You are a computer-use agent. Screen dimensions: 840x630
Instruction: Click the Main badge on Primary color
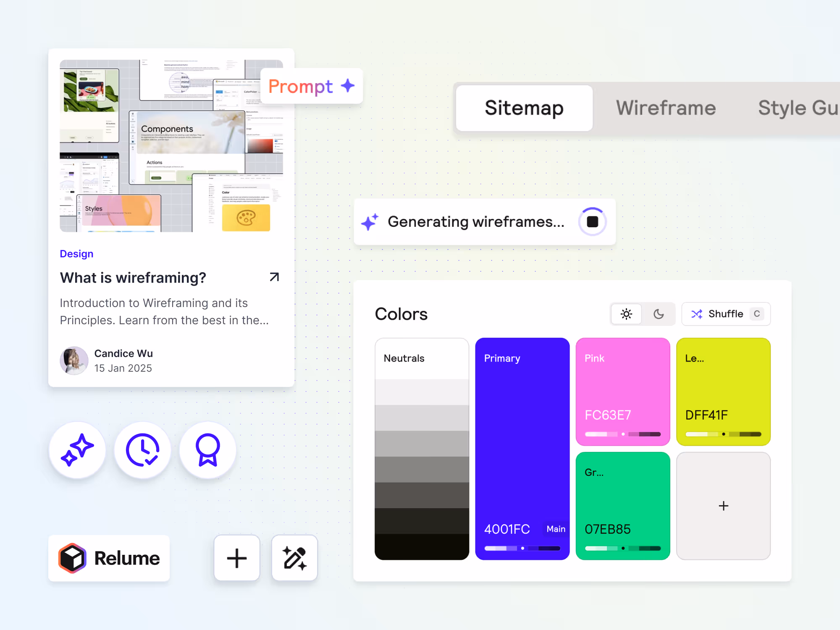click(x=556, y=529)
